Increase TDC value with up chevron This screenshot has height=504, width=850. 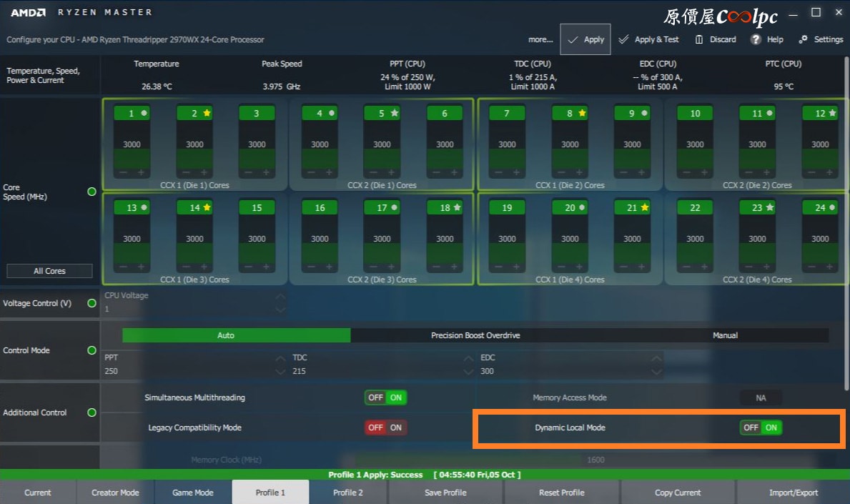[x=468, y=358]
